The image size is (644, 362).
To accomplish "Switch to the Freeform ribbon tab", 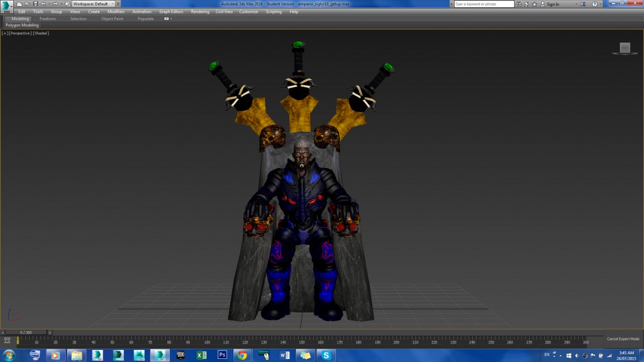I will (48, 19).
